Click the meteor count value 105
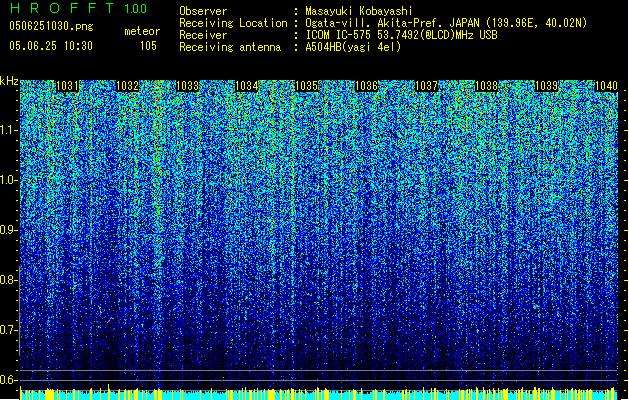 coord(148,46)
